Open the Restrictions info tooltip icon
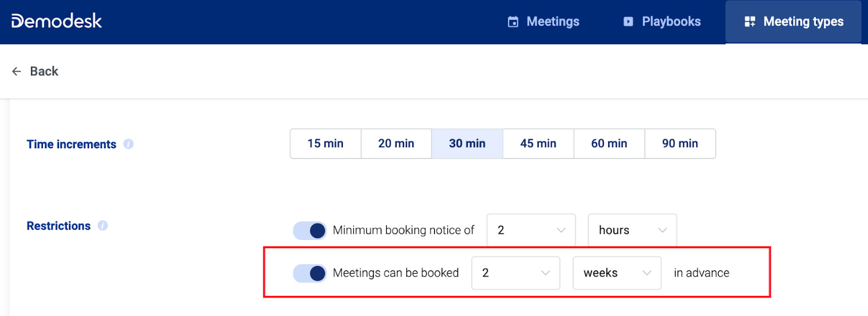The width and height of the screenshot is (868, 316). pyautogui.click(x=103, y=226)
